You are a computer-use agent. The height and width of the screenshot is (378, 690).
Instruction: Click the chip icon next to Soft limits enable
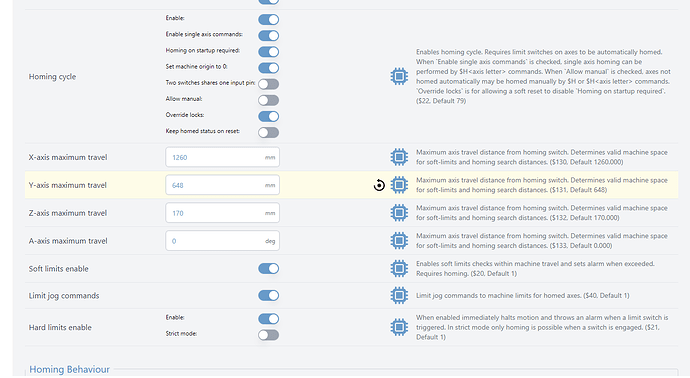point(399,268)
